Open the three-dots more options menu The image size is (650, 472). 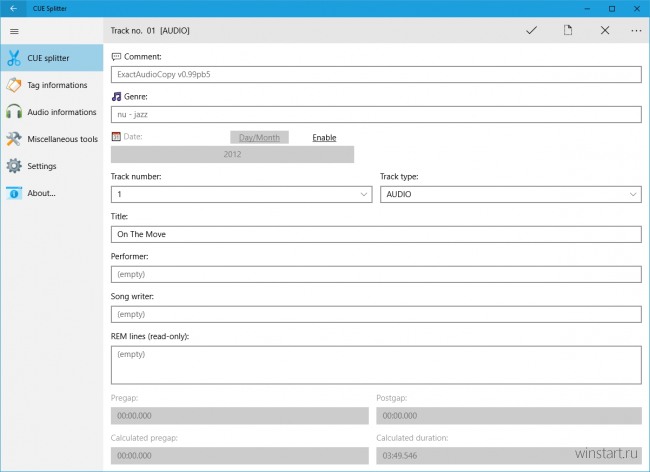[636, 31]
